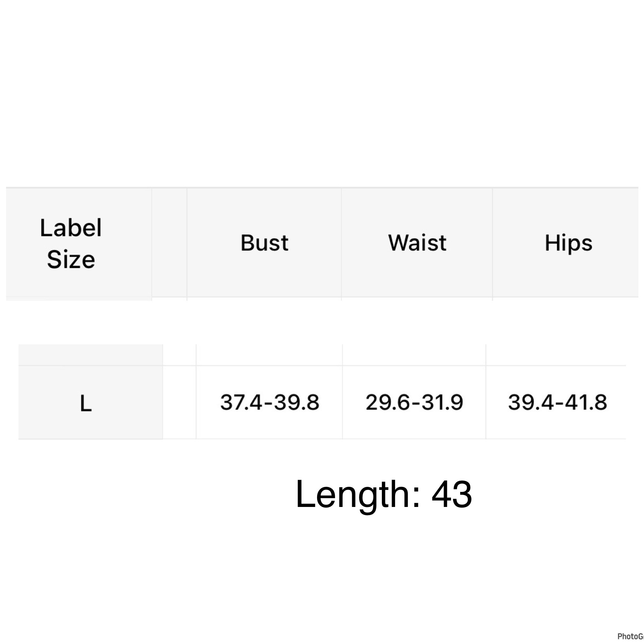Click the PhotoGrid watermark in the corner
The image size is (644, 644).
pos(630,636)
